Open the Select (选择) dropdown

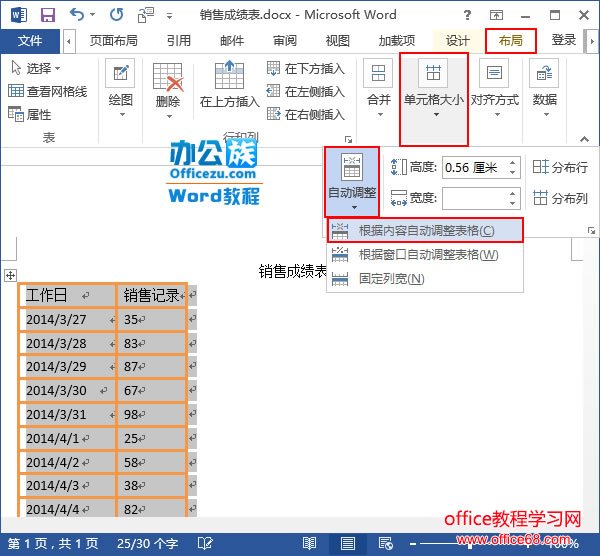click(36, 68)
